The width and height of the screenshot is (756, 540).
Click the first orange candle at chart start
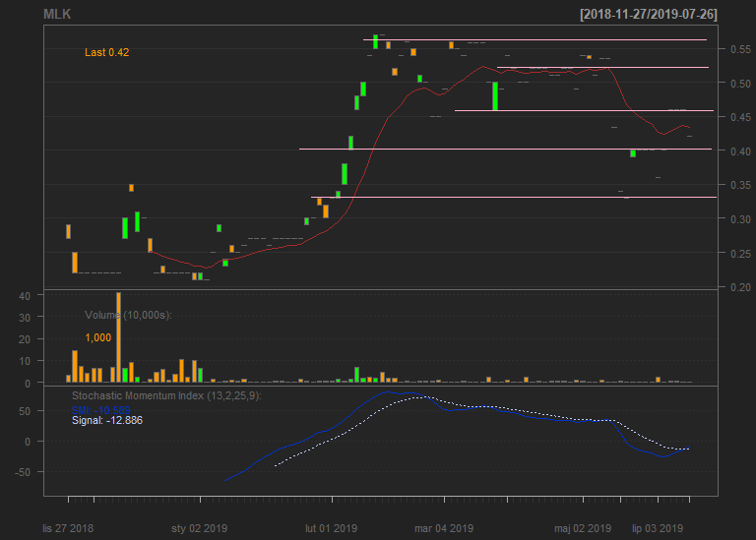tap(69, 232)
